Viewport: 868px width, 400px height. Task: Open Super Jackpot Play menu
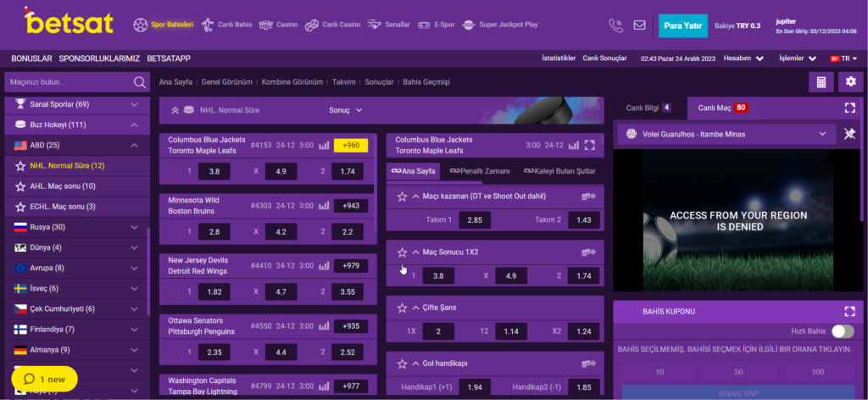click(x=500, y=25)
